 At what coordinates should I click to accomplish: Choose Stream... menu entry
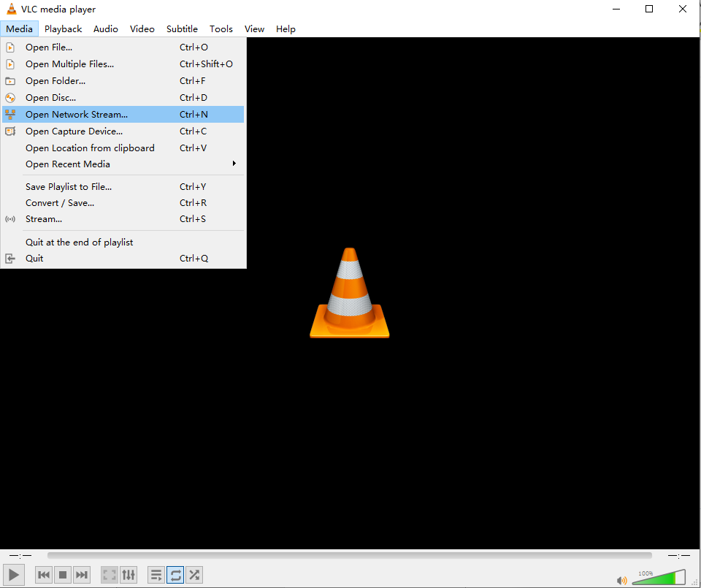(x=123, y=219)
